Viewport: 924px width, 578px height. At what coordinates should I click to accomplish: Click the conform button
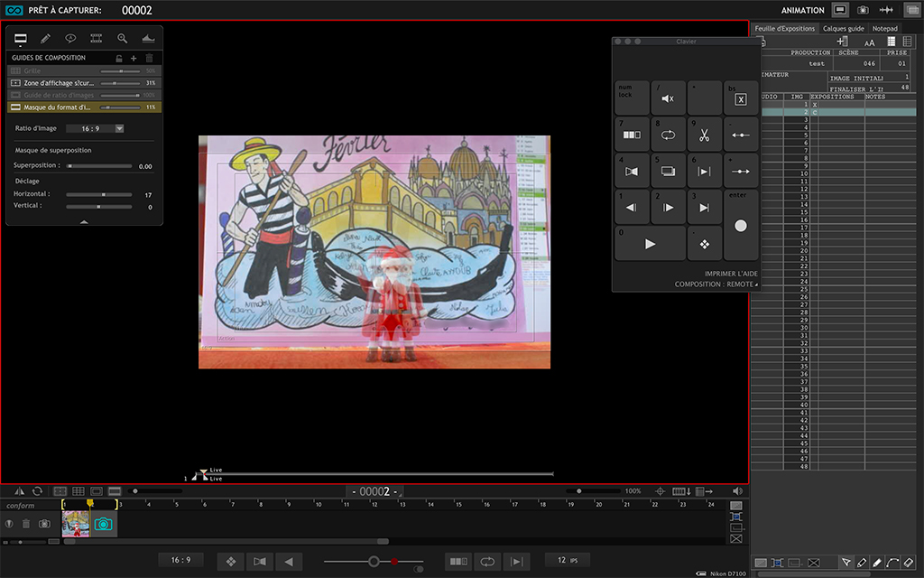pos(21,506)
